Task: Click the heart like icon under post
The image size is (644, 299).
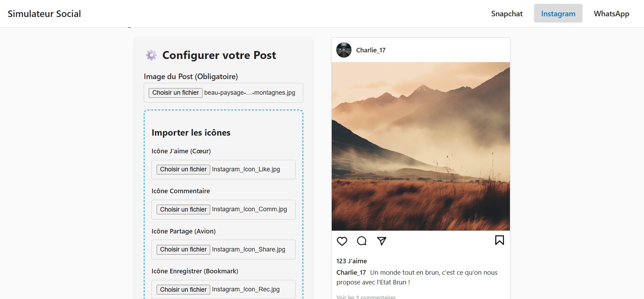Action: click(x=342, y=241)
